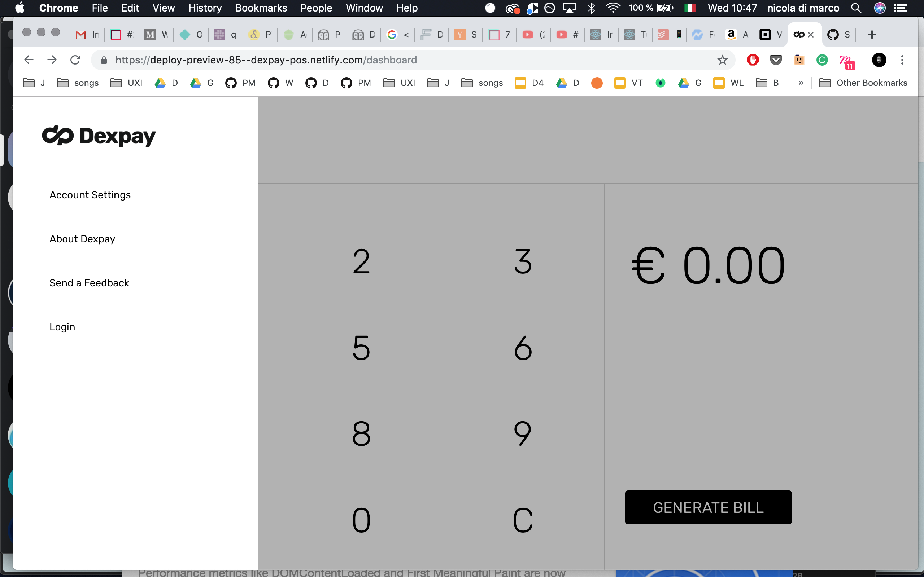The width and height of the screenshot is (924, 577).
Task: Open Account Settings in the sidebar
Action: [x=90, y=195]
